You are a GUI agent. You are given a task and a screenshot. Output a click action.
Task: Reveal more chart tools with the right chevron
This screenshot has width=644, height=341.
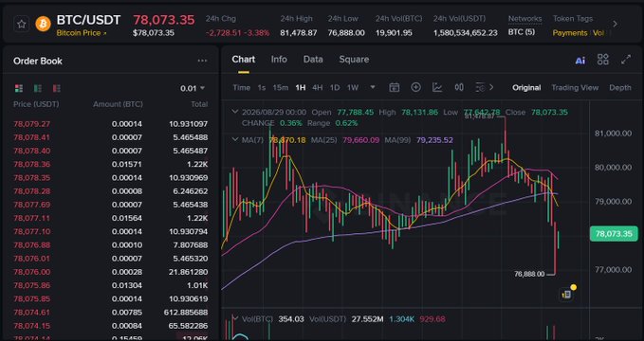click(x=491, y=87)
